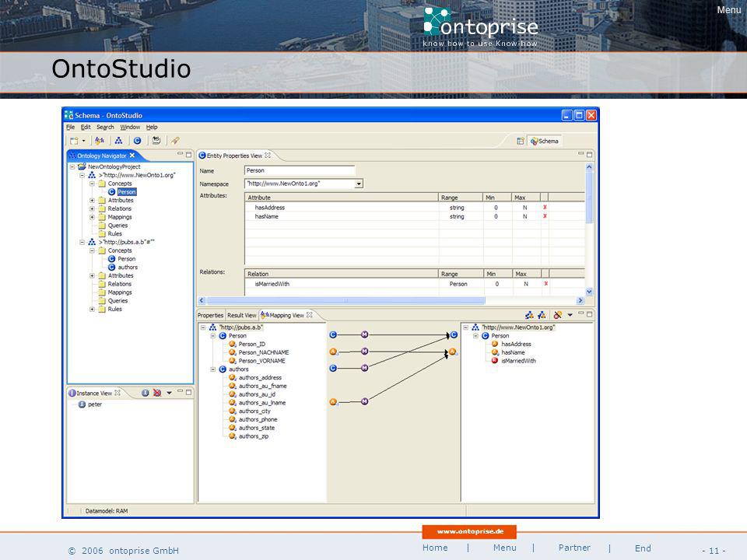Switch to the Result View tab

coord(241,315)
